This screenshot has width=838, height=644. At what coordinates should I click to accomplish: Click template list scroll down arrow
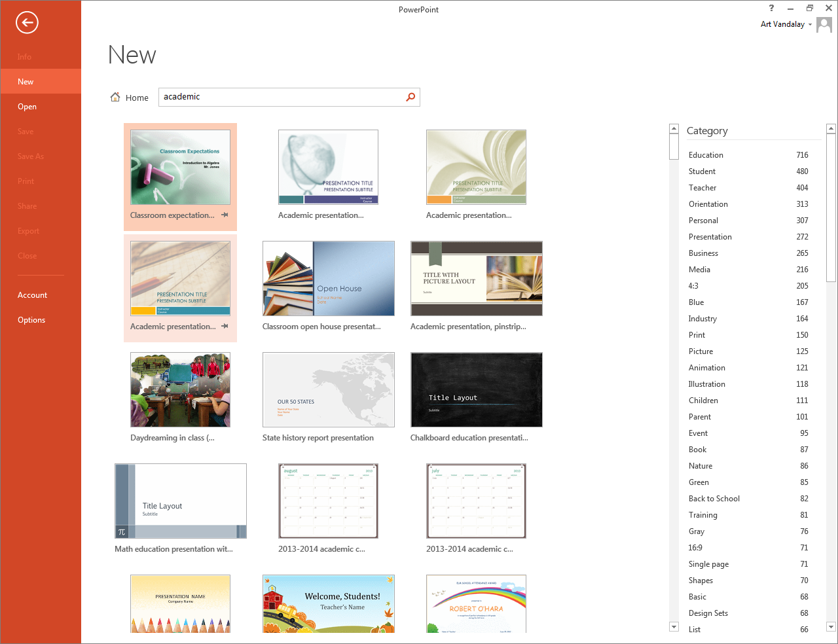(674, 626)
